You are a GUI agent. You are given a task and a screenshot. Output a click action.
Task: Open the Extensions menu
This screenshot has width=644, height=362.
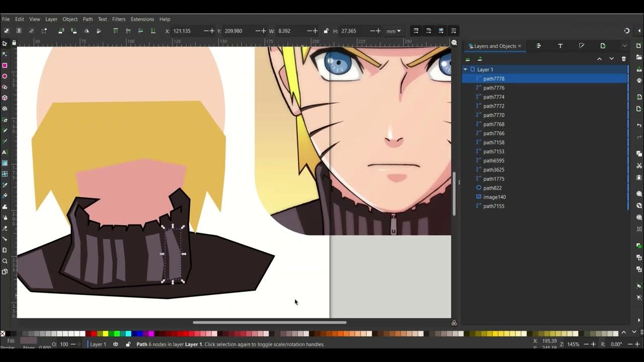tap(142, 19)
